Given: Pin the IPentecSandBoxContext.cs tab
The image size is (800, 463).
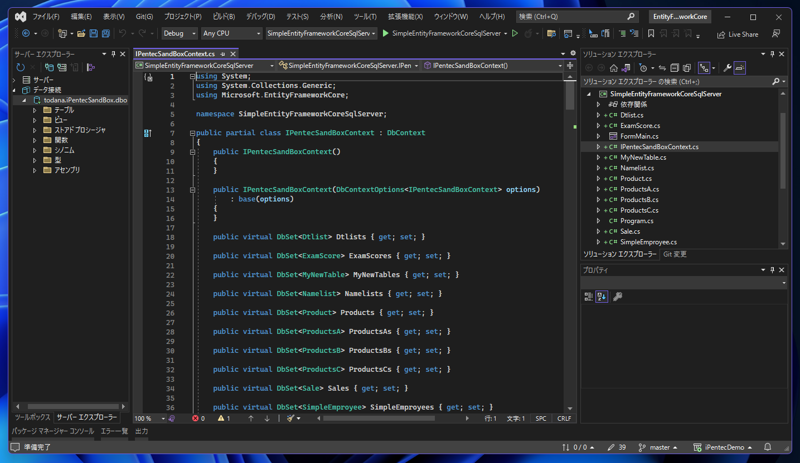Looking at the screenshot, I should 223,54.
